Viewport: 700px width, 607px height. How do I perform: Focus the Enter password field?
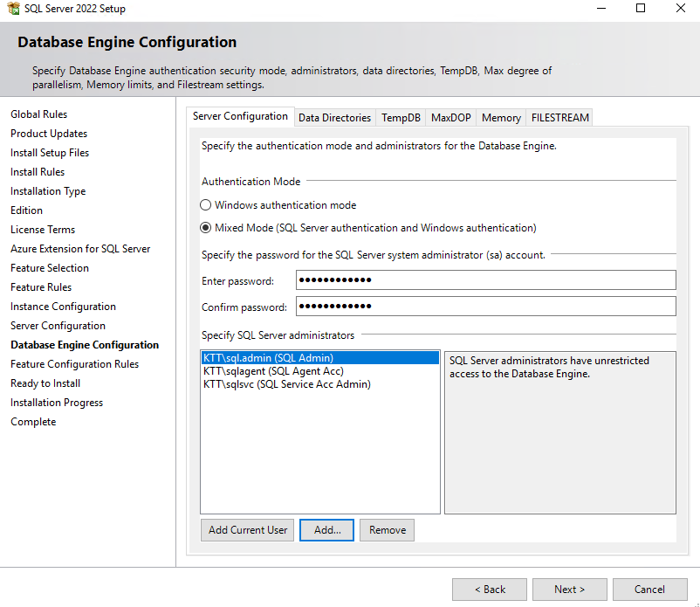(x=485, y=280)
